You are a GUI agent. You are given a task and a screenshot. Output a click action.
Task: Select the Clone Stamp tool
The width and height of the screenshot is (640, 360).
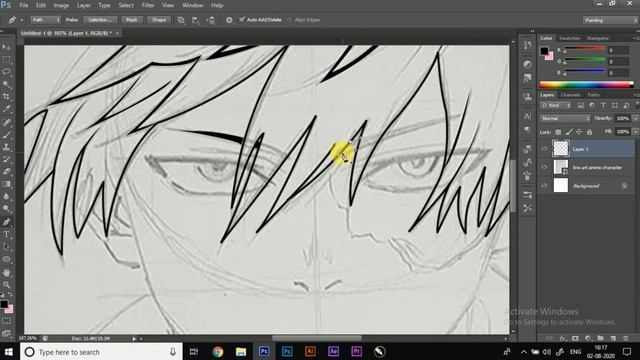pos(6,147)
